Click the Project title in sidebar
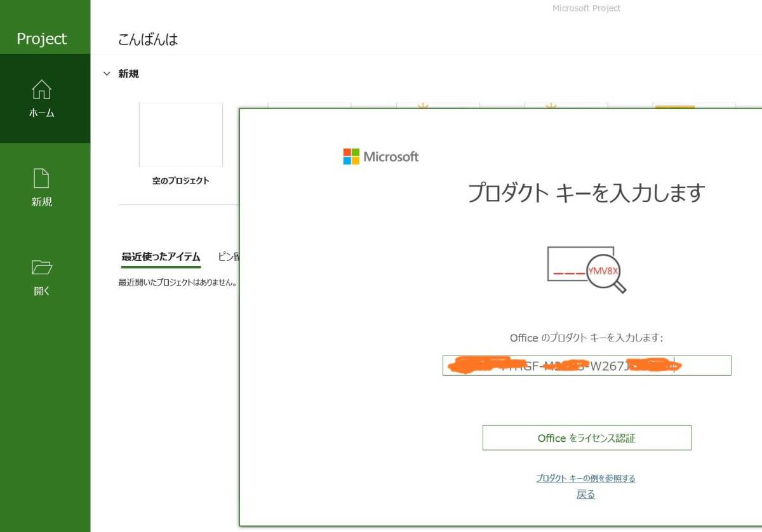Image resolution: width=762 pixels, height=532 pixels. [x=42, y=39]
